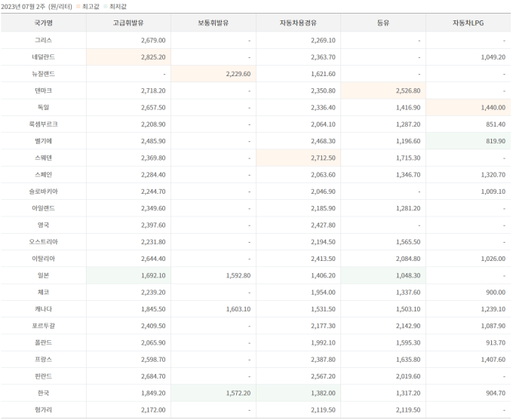513x420 pixels.
Task: Click the 고급휘발유 column header
Action: point(128,23)
